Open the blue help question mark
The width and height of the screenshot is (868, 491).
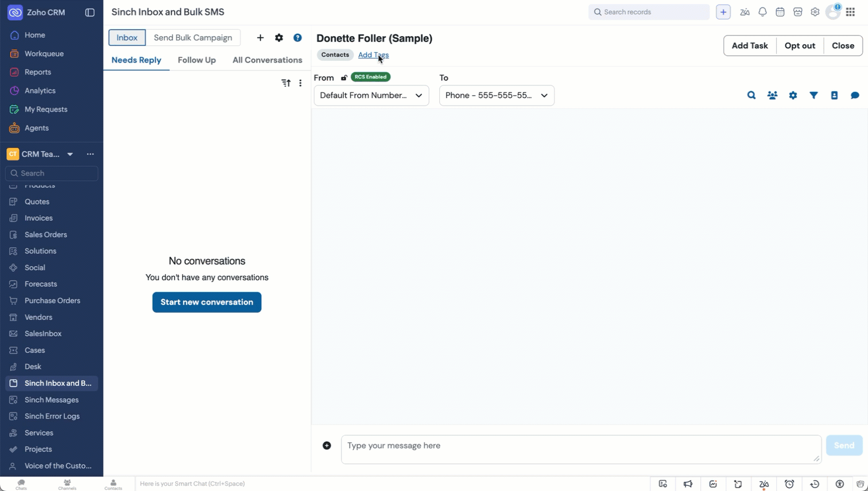coord(297,38)
